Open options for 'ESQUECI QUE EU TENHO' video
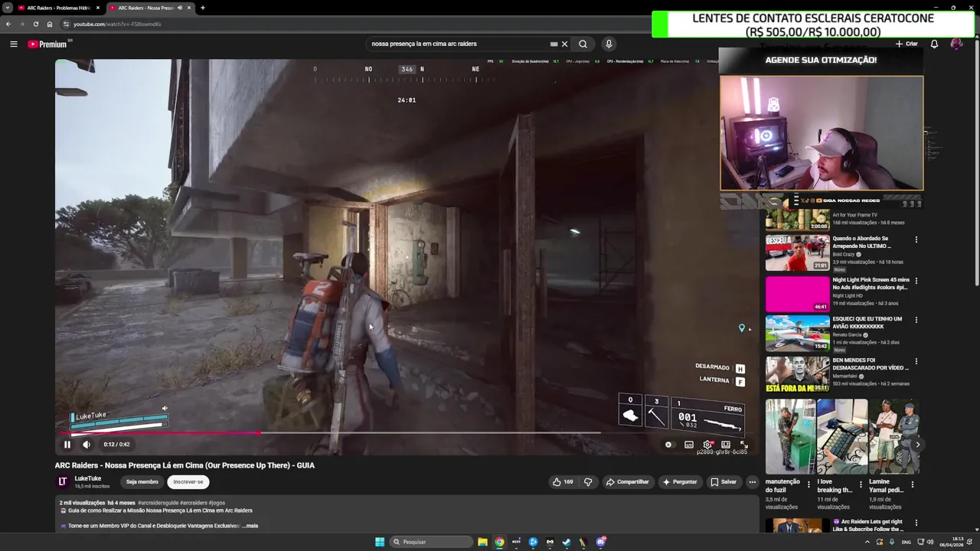This screenshot has height=551, width=980. click(x=916, y=320)
